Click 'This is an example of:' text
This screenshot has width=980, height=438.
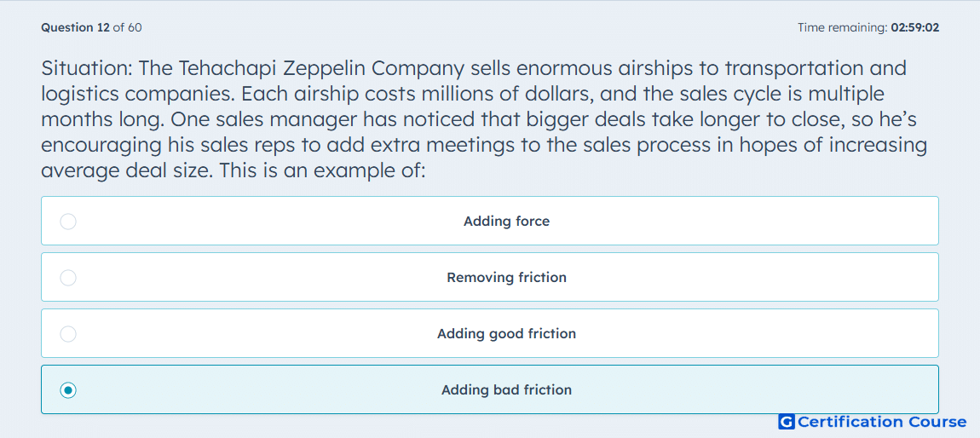tap(323, 170)
